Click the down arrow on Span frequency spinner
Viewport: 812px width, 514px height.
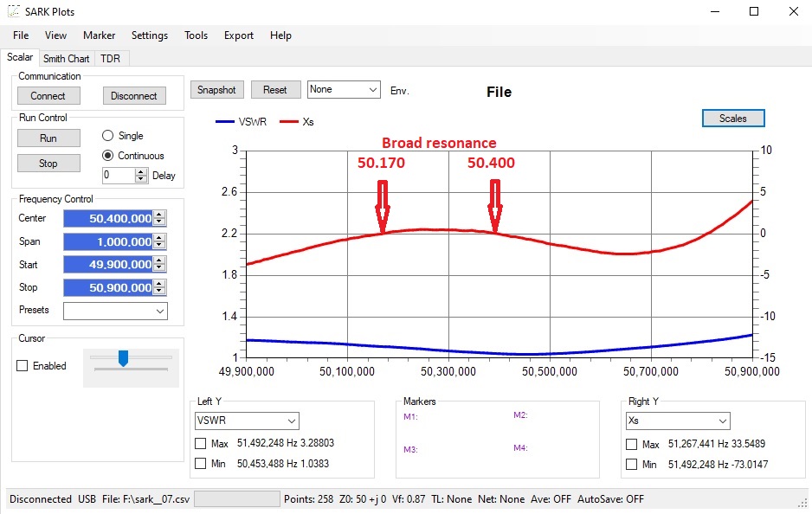(159, 245)
